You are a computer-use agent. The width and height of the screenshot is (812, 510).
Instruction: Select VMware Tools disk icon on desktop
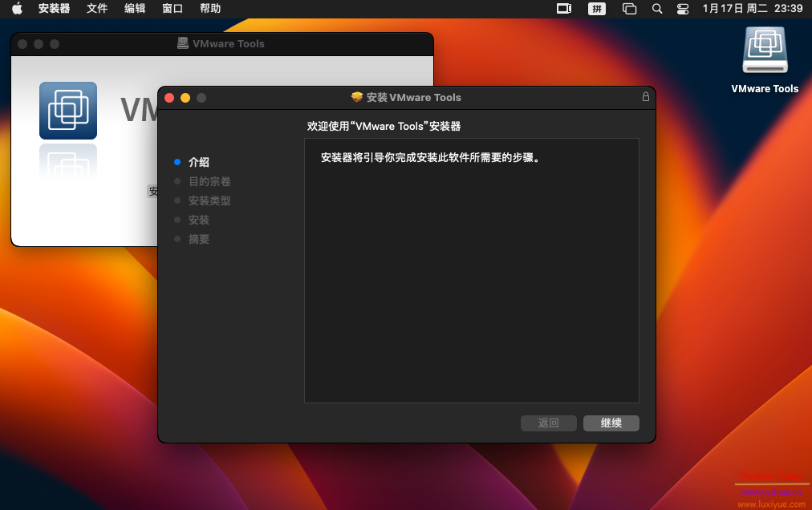765,51
